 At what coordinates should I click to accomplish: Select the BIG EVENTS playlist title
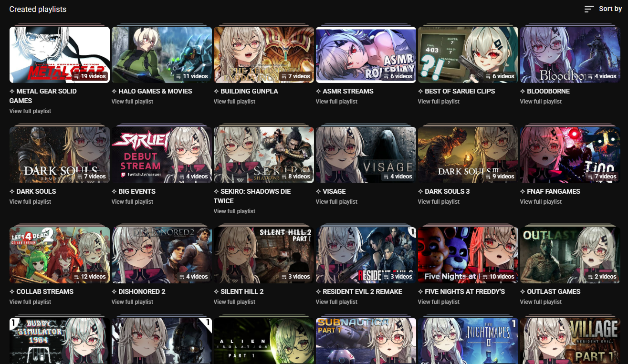[134, 191]
